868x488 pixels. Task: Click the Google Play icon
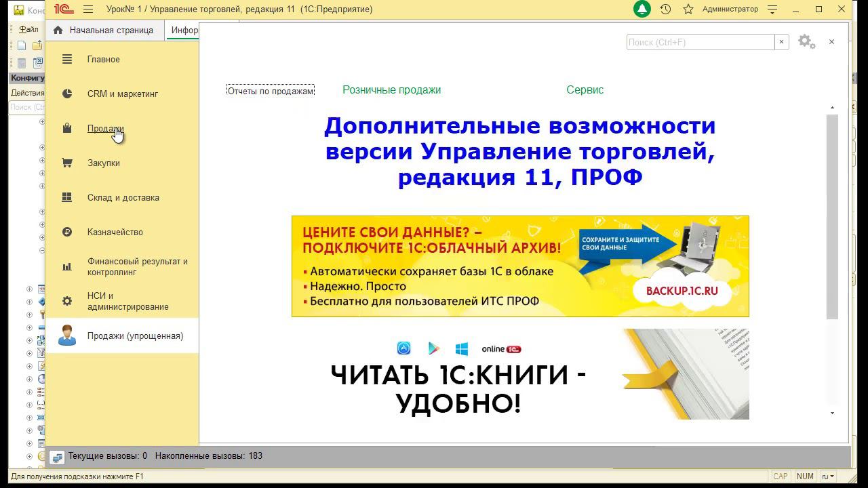pyautogui.click(x=433, y=348)
